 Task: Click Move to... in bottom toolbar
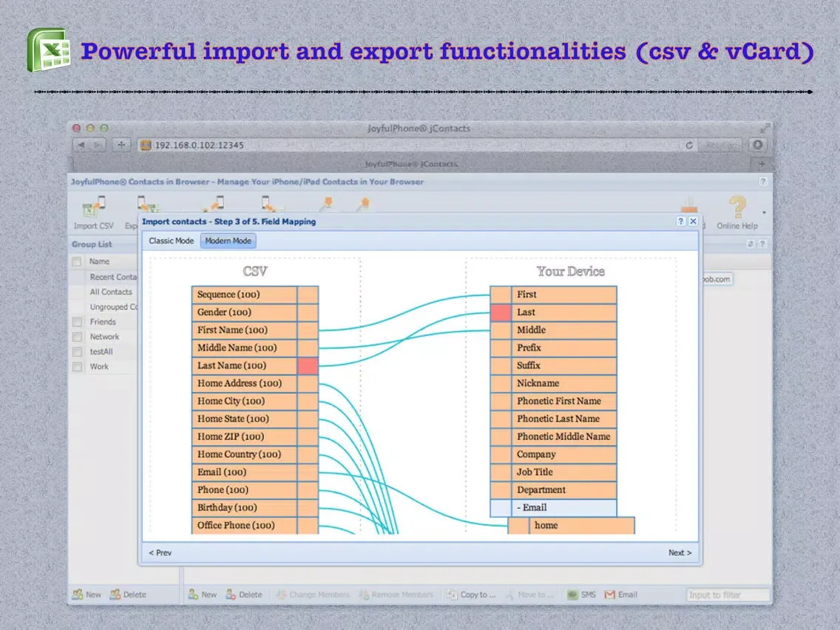coord(529,594)
